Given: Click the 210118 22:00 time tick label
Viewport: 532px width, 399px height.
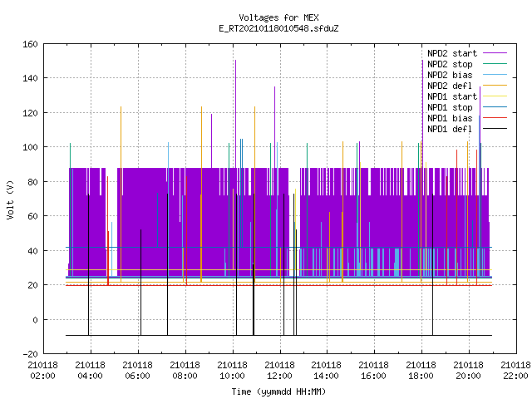Looking at the screenshot, I should click(x=515, y=371).
